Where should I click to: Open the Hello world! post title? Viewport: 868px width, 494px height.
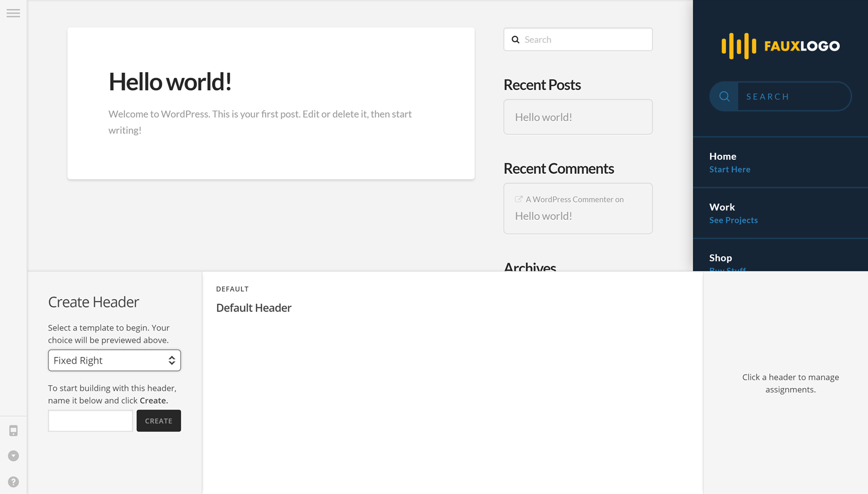(170, 82)
